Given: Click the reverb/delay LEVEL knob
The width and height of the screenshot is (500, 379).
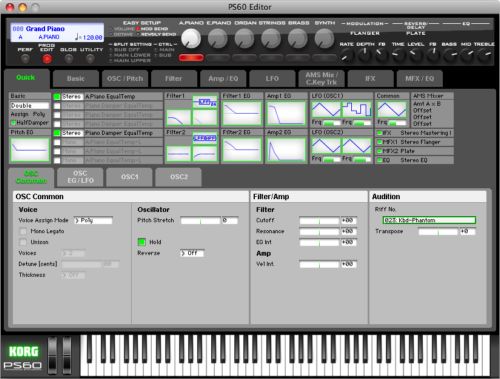Looking at the screenshot, I should [x=416, y=55].
